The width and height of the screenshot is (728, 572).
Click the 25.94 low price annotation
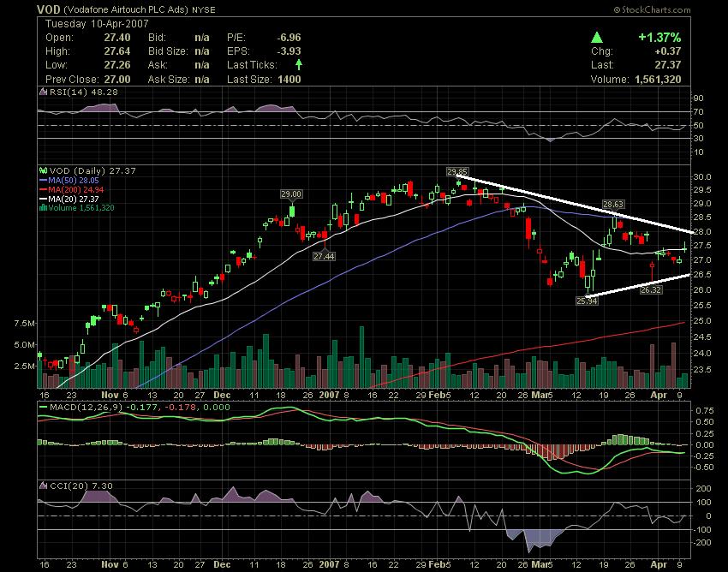point(587,301)
